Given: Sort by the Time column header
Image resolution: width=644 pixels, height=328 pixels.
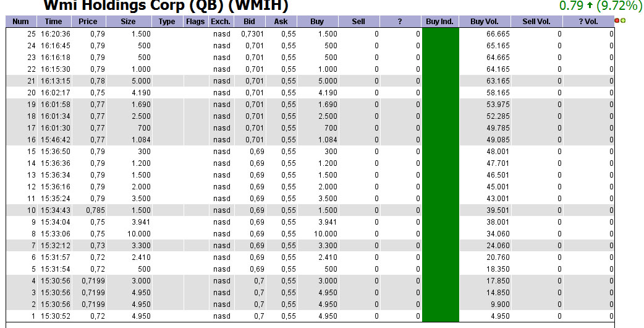Looking at the screenshot, I should click(54, 22).
